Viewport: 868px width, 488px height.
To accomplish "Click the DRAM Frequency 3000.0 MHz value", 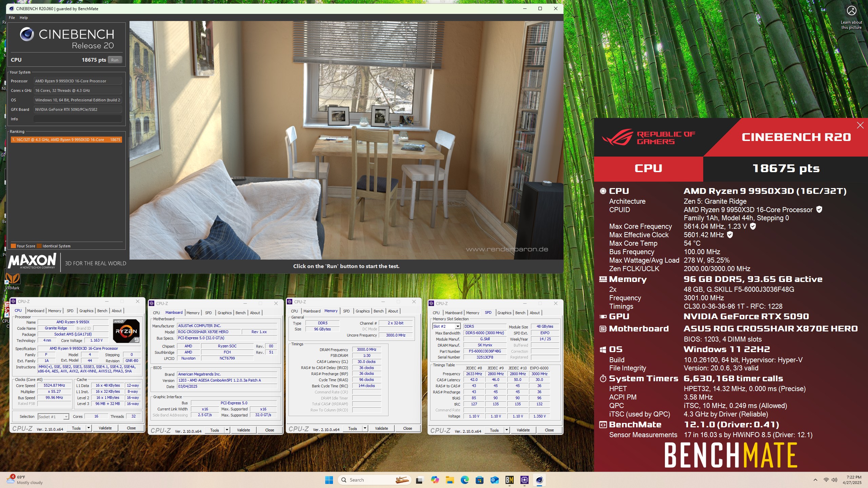I will (367, 349).
